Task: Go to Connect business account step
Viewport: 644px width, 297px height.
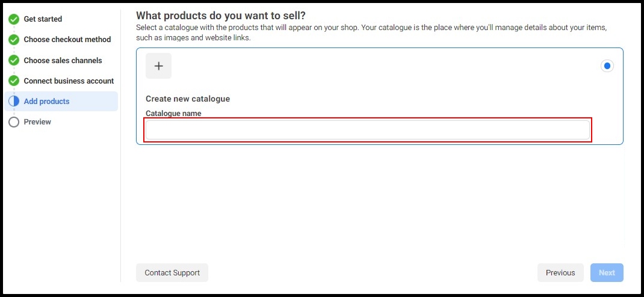Action: click(69, 81)
